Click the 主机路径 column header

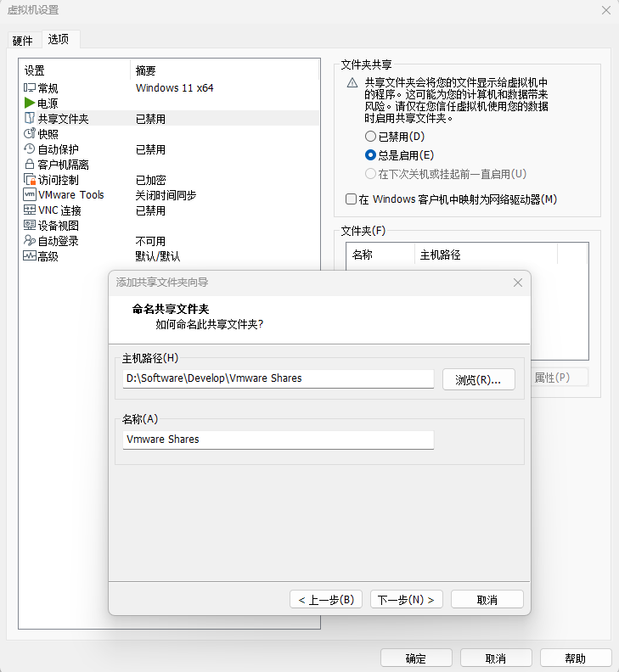pyautogui.click(x=486, y=255)
